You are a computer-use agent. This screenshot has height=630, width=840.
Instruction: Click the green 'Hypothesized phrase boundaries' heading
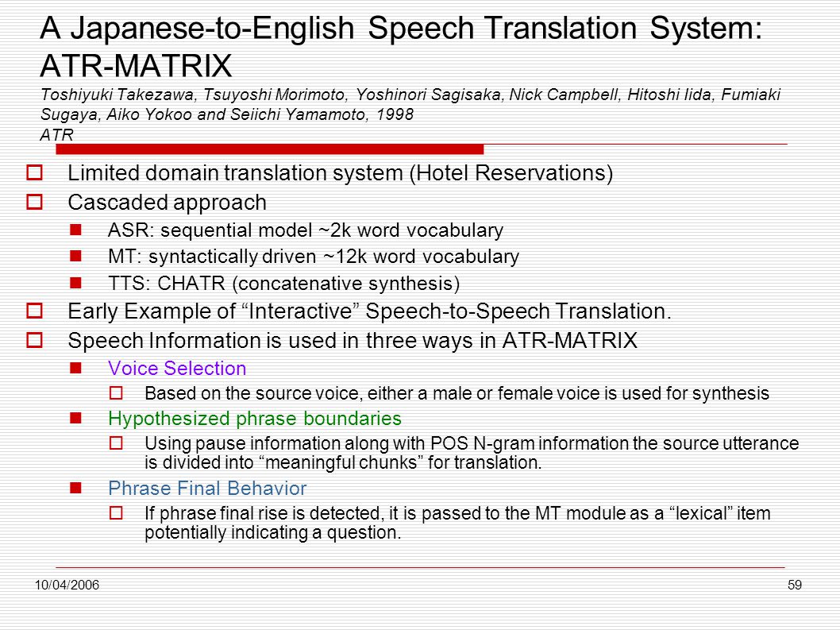[x=255, y=419]
